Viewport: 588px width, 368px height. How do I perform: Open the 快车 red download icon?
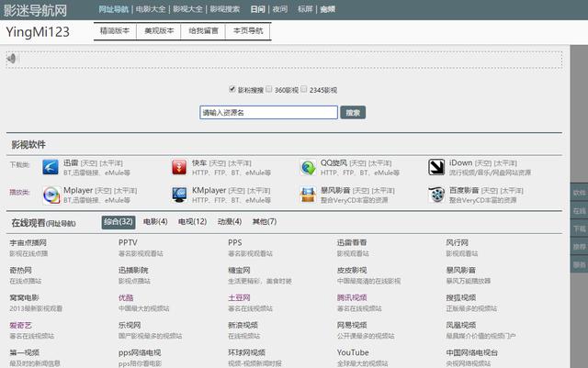pyautogui.click(x=179, y=167)
